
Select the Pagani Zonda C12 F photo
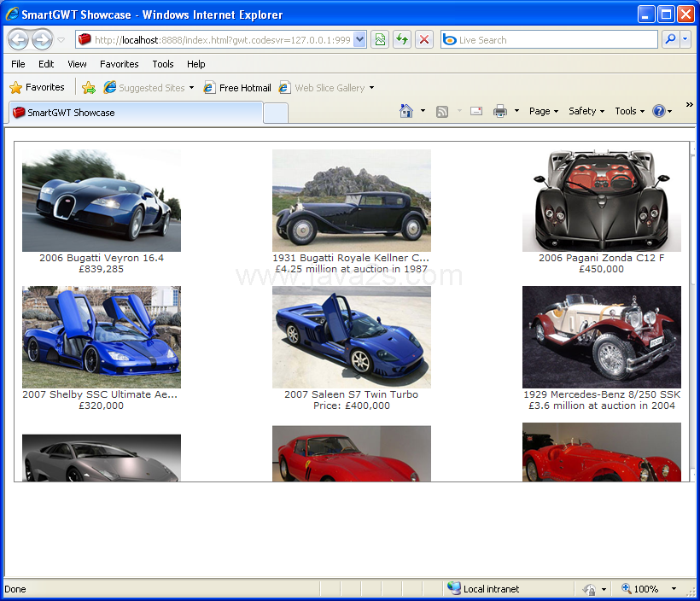point(601,201)
